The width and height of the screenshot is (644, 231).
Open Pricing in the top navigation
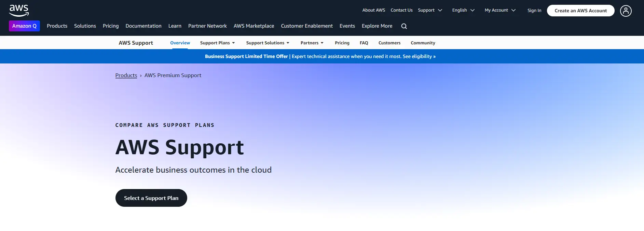point(111,26)
